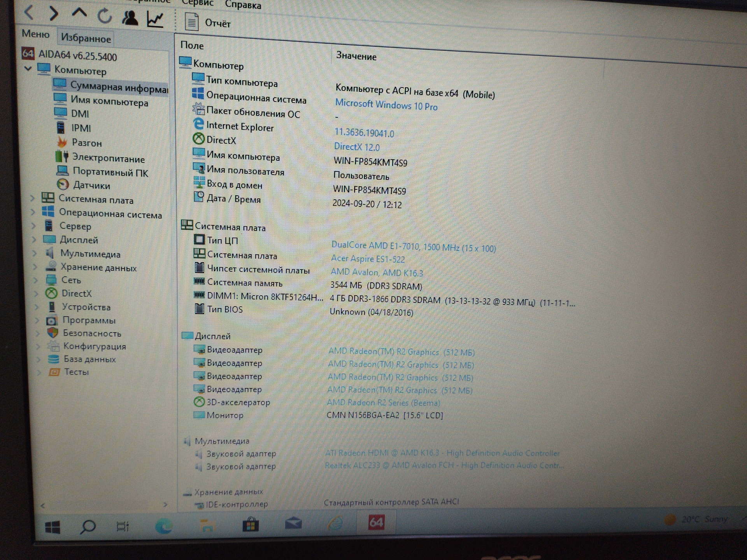Go up one level with Up arrow
The height and width of the screenshot is (560, 747).
79,13
